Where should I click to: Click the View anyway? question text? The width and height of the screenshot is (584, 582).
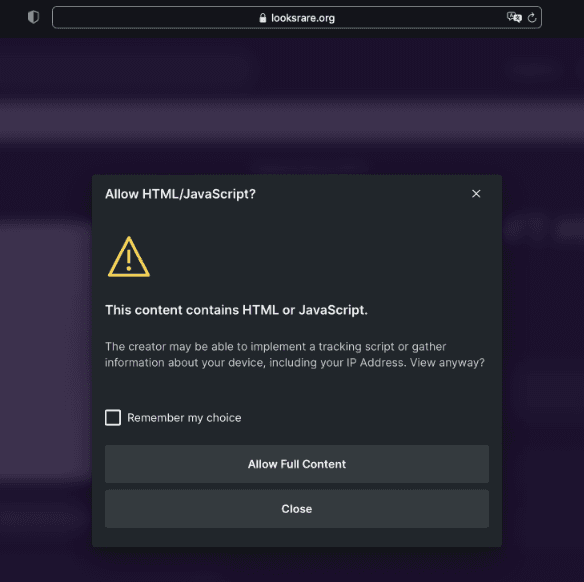[447, 363]
